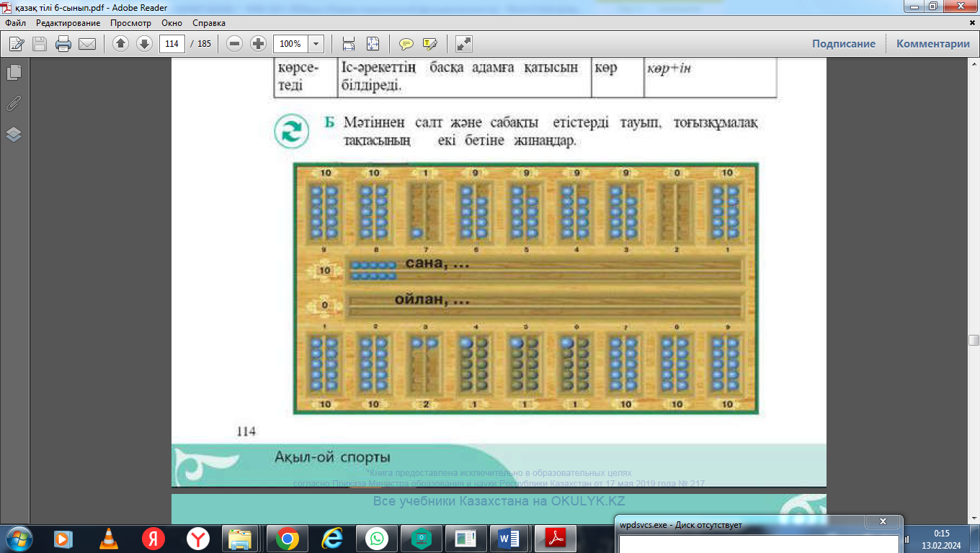Viewport: 980px width, 553px height.
Task: Go to next page arrow
Action: click(144, 44)
